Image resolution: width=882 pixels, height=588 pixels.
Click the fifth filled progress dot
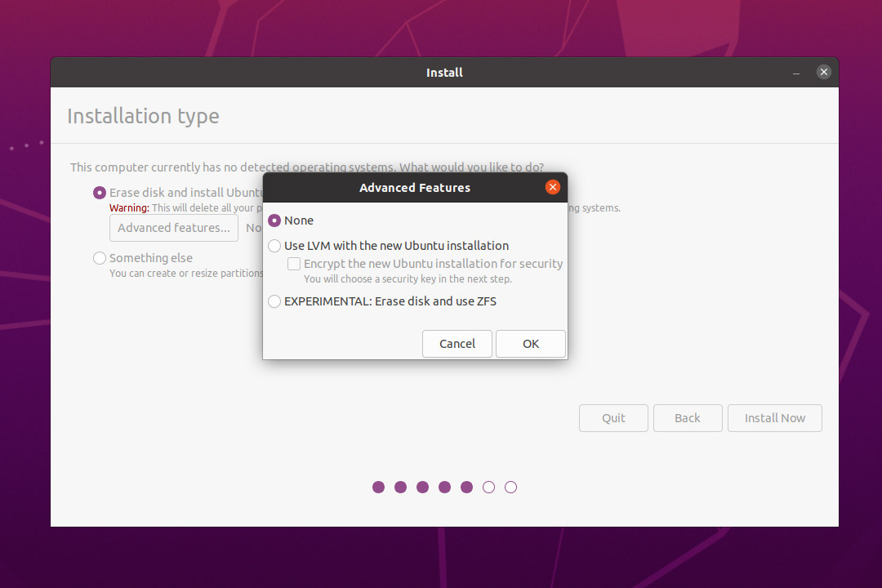tap(466, 488)
